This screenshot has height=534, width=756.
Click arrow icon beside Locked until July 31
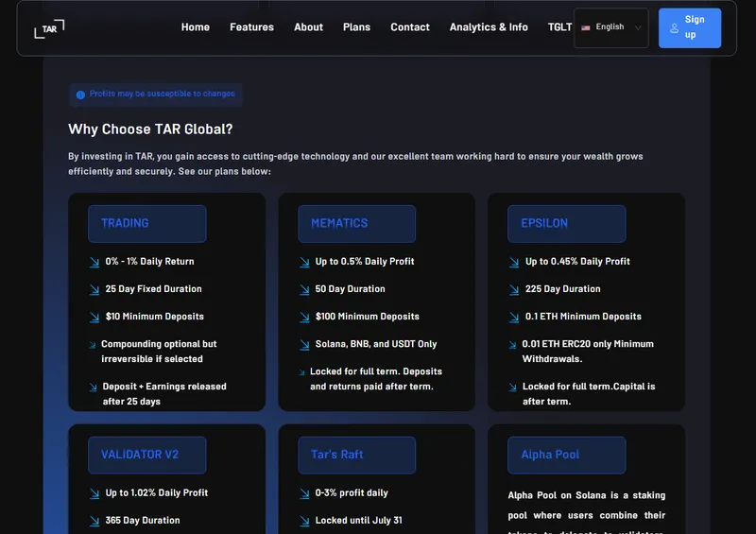[304, 521]
